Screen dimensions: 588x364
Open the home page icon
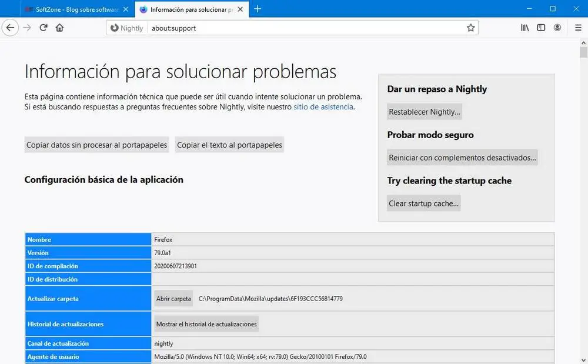pos(59,28)
